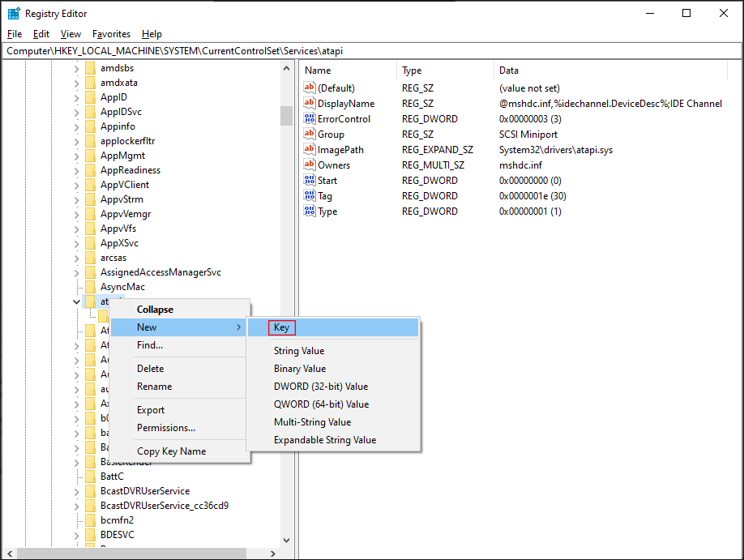The image size is (744, 560).
Task: Select Find... in the context menu
Action: pyautogui.click(x=178, y=345)
